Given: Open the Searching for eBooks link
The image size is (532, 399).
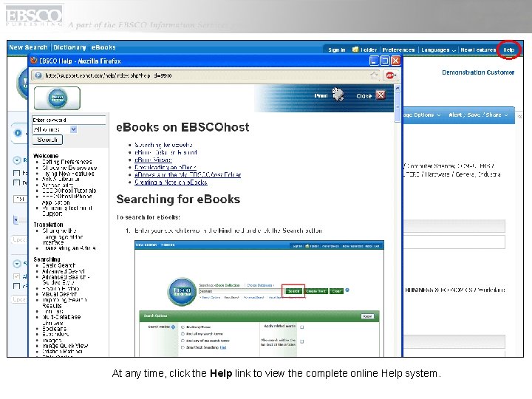Looking at the screenshot, I should tap(163, 145).
